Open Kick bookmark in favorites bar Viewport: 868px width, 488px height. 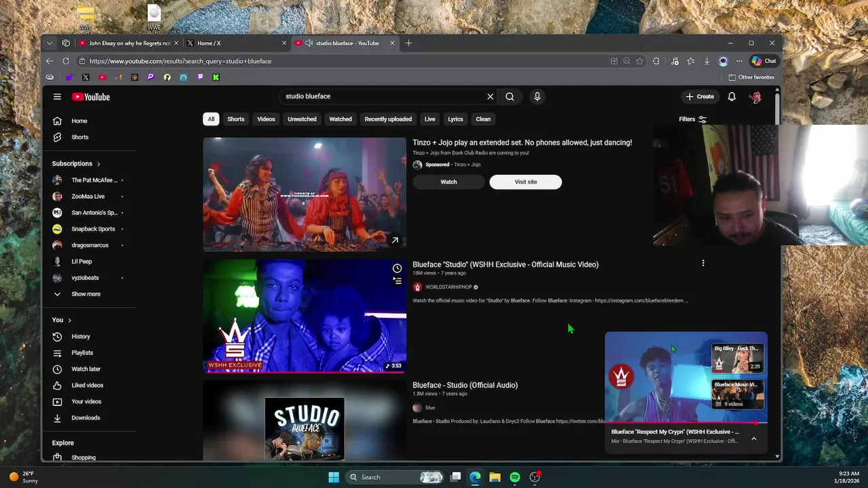tap(216, 77)
